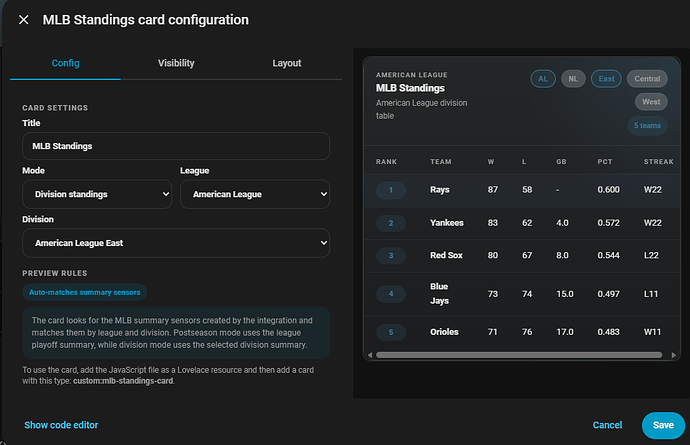
Task: Click the horizontal scrollbar in the preview
Action: [x=519, y=355]
